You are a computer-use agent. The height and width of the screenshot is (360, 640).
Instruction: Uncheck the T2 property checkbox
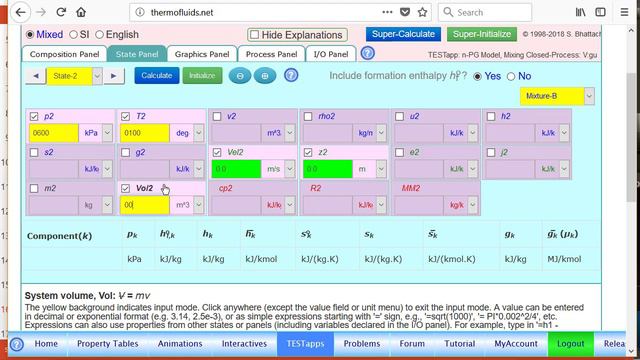click(x=125, y=117)
